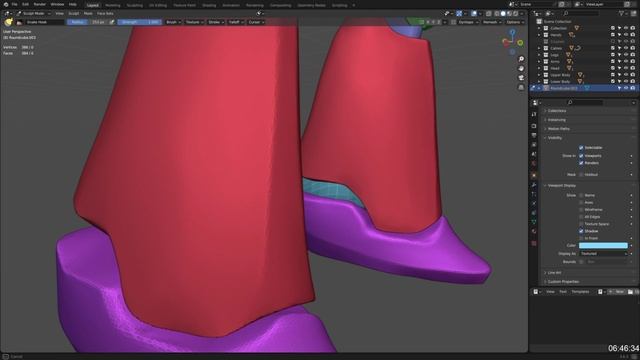Open the Falloff settings dropdown
Image resolution: width=640 pixels, height=360 pixels.
tap(236, 22)
